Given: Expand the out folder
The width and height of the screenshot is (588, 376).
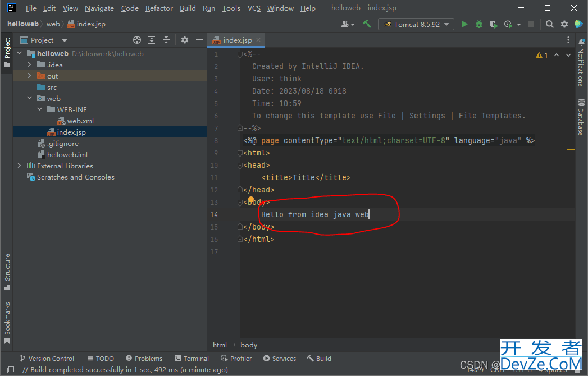Looking at the screenshot, I should tap(30, 76).
